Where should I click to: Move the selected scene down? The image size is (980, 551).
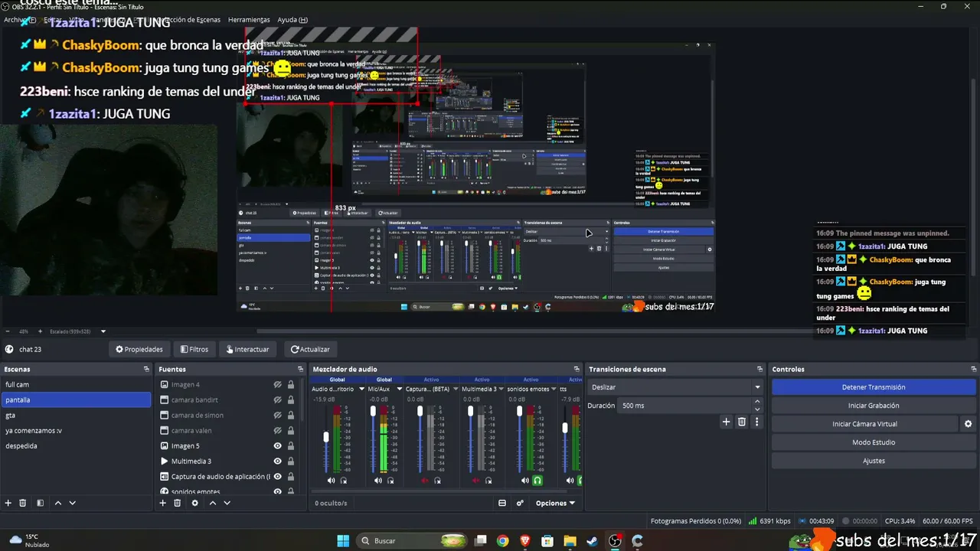(73, 503)
